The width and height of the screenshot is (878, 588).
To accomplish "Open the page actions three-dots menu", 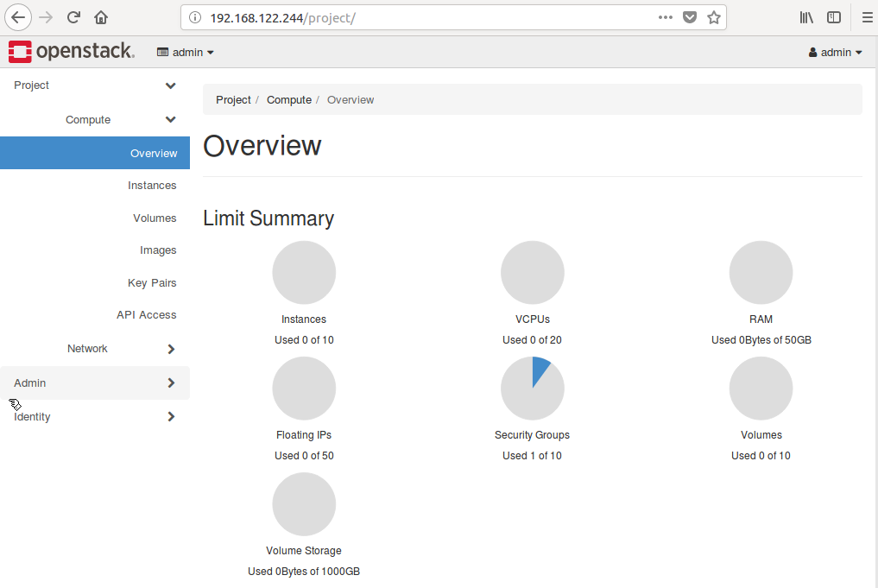I will coord(666,17).
